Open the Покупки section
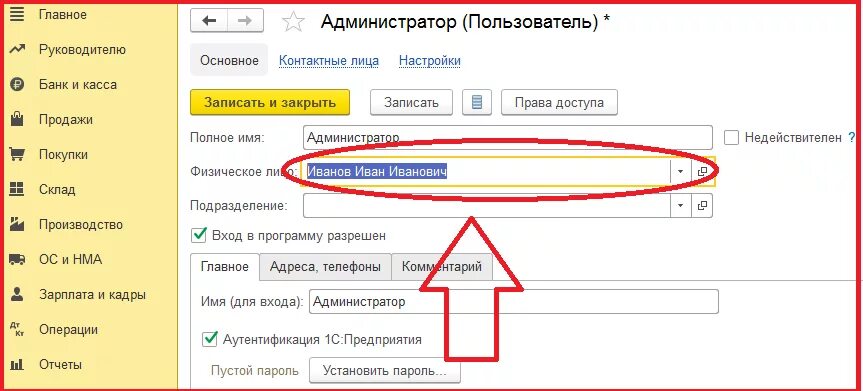863x391 pixels. tap(64, 155)
